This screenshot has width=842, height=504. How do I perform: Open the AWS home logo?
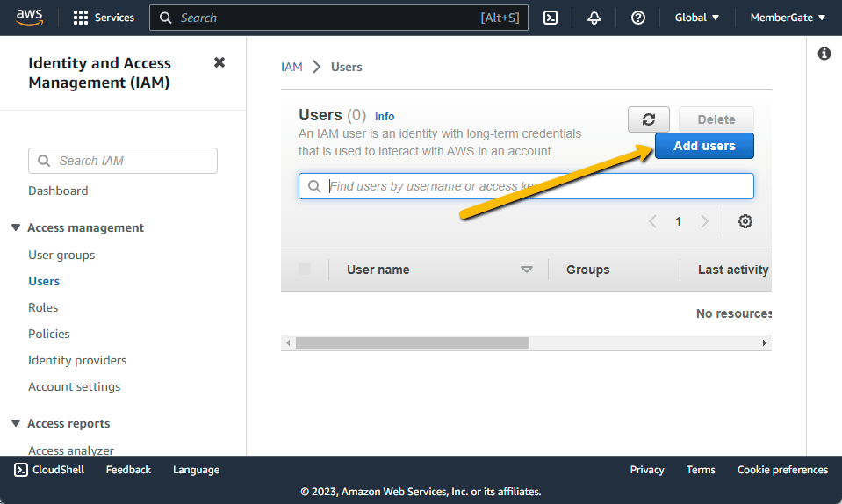coord(29,18)
